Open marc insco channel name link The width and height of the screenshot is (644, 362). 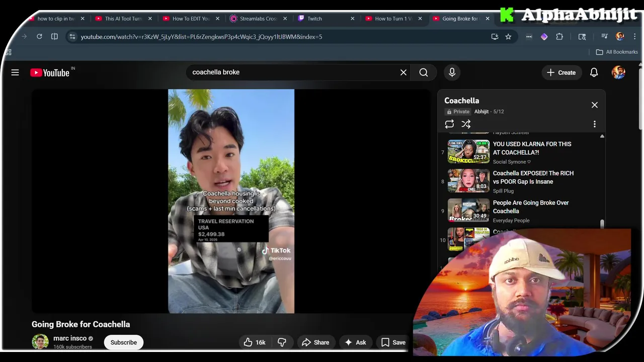coord(70,338)
